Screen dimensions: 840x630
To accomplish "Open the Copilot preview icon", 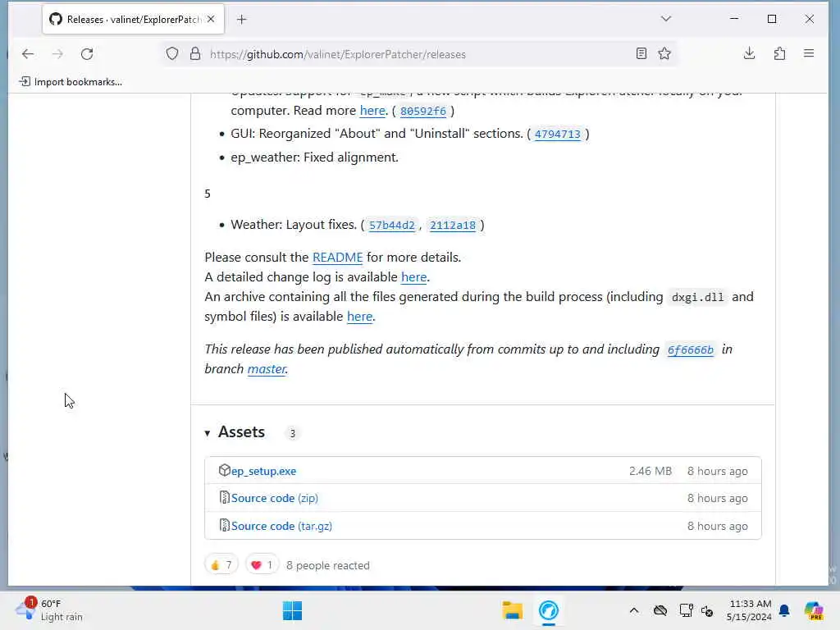I will (x=814, y=610).
